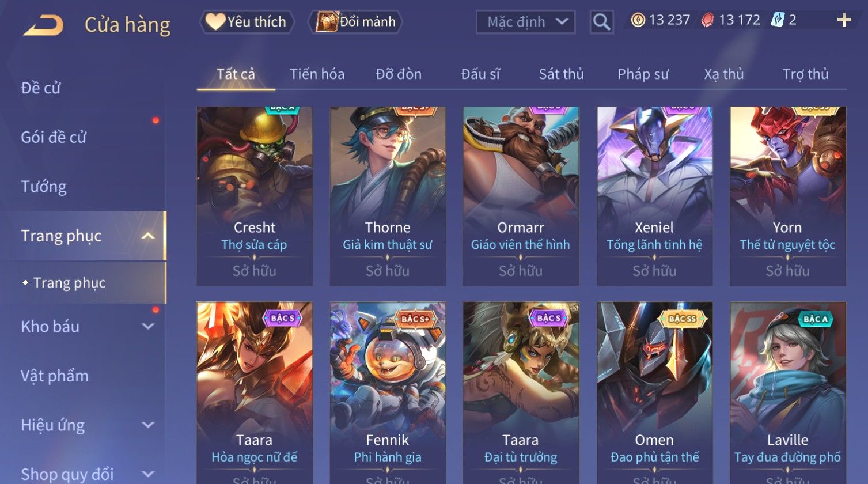Open the search magnifier icon
The height and width of the screenshot is (484, 868).
tap(601, 22)
